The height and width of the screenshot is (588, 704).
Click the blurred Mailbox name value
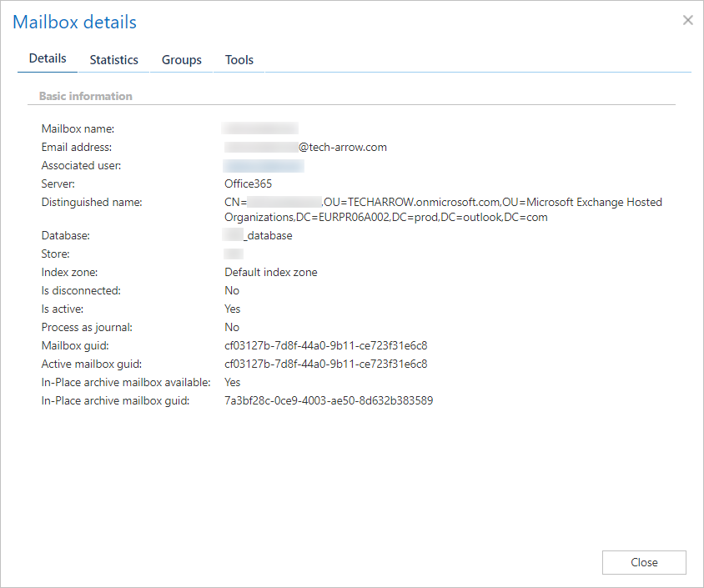point(260,128)
